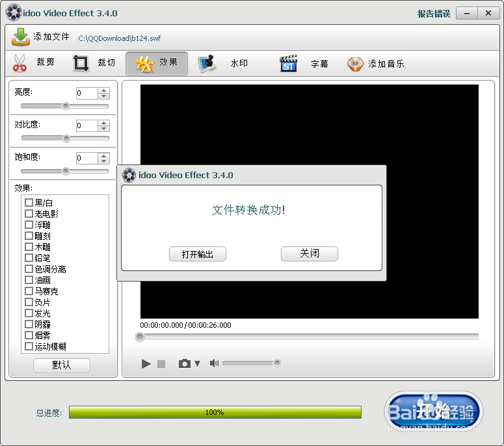Click the 亮度 brightness slider handle

(66, 106)
